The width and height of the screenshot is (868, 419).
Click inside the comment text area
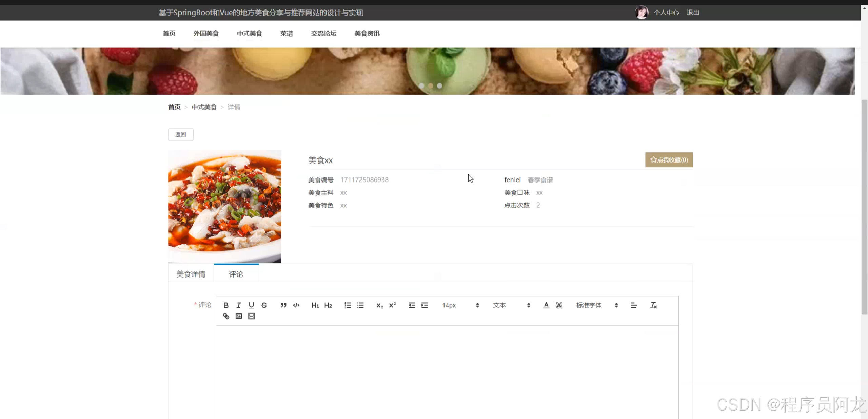coord(447,370)
